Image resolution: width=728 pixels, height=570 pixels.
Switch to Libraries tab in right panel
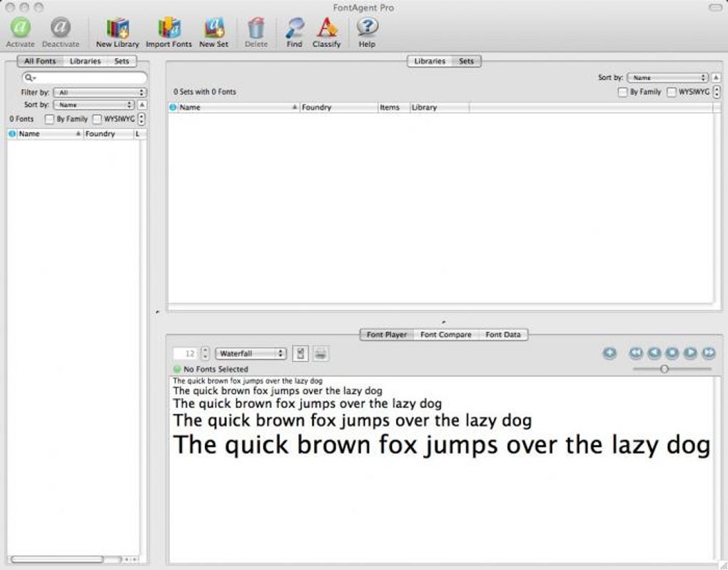point(430,61)
